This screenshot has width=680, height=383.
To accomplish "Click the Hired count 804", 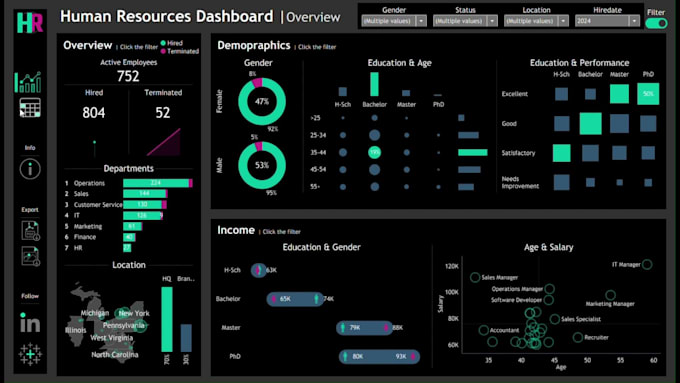I will (94, 113).
